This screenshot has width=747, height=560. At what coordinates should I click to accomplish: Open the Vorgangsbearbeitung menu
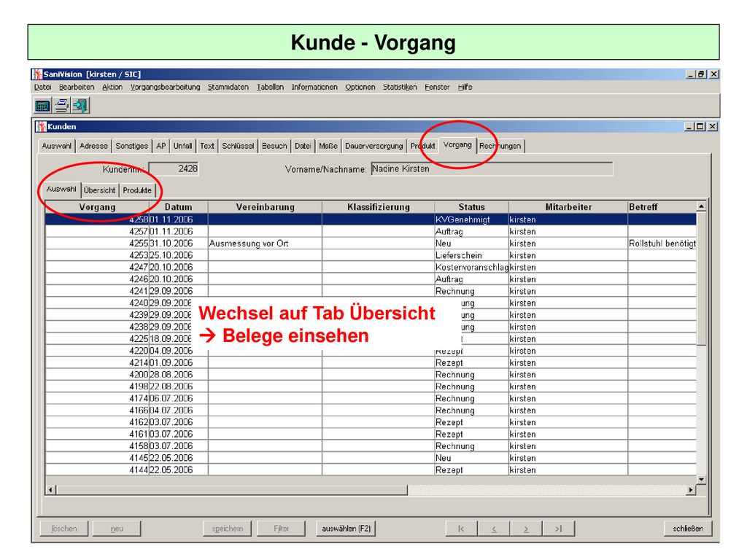click(x=166, y=87)
